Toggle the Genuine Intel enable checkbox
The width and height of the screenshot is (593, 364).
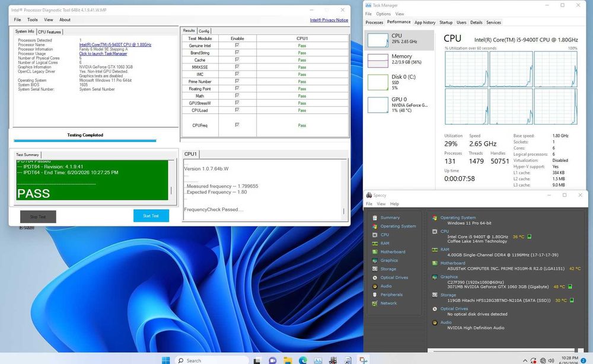pos(237,45)
